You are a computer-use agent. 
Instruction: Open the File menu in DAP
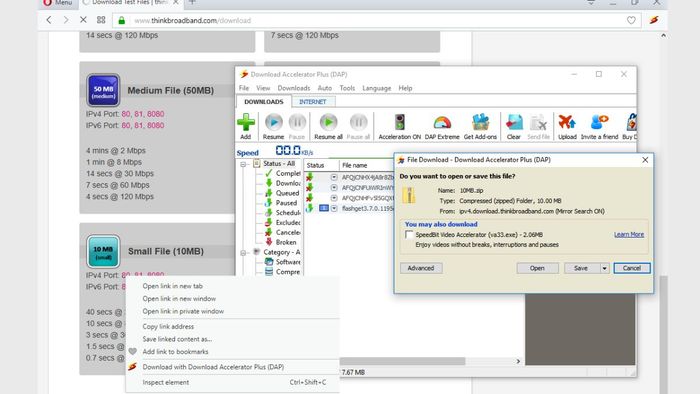[x=244, y=88]
